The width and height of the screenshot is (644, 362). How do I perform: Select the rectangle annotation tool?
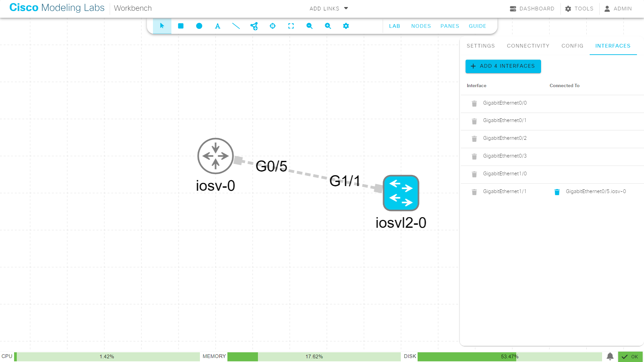pyautogui.click(x=180, y=26)
